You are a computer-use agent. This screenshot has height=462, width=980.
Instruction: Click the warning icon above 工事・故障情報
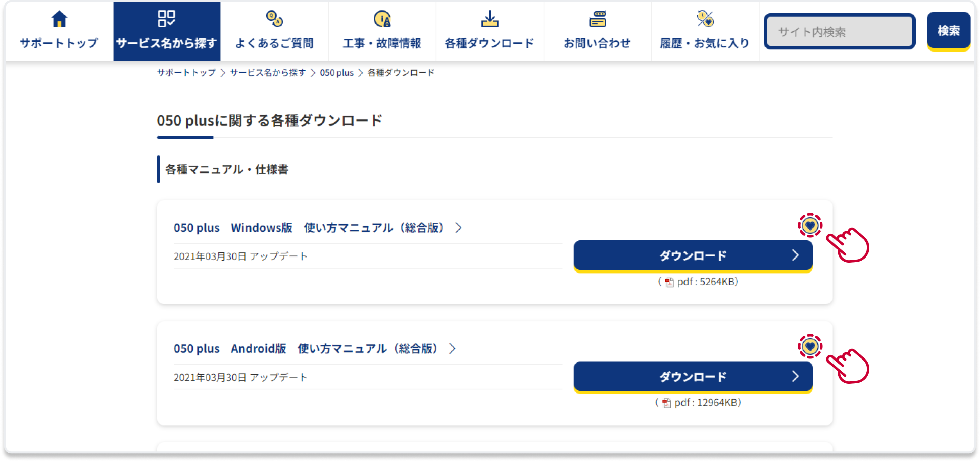(x=382, y=19)
